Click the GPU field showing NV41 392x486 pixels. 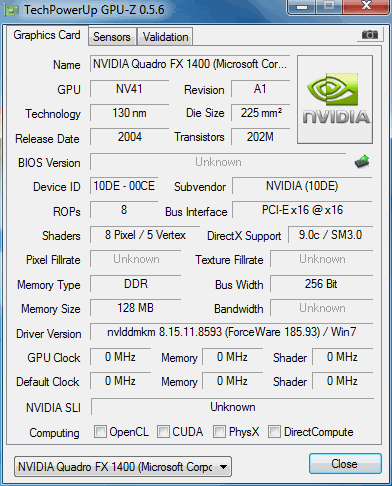click(129, 89)
